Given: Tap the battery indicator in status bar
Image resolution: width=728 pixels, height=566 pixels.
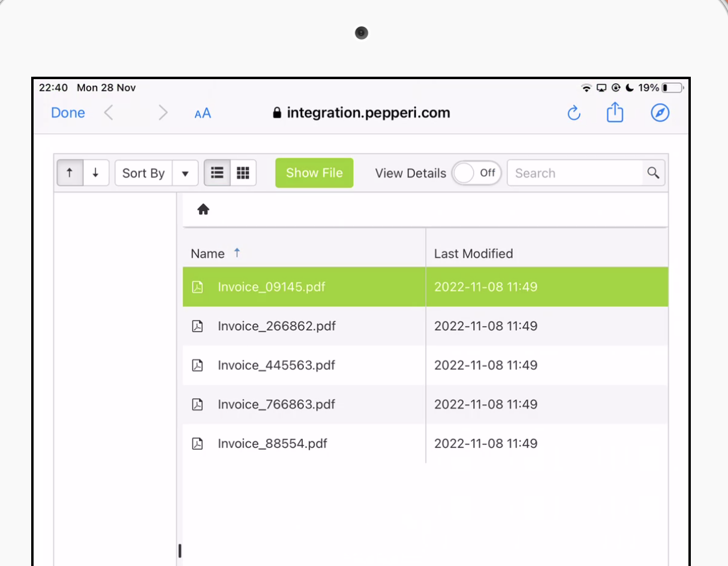Looking at the screenshot, I should pos(673,88).
